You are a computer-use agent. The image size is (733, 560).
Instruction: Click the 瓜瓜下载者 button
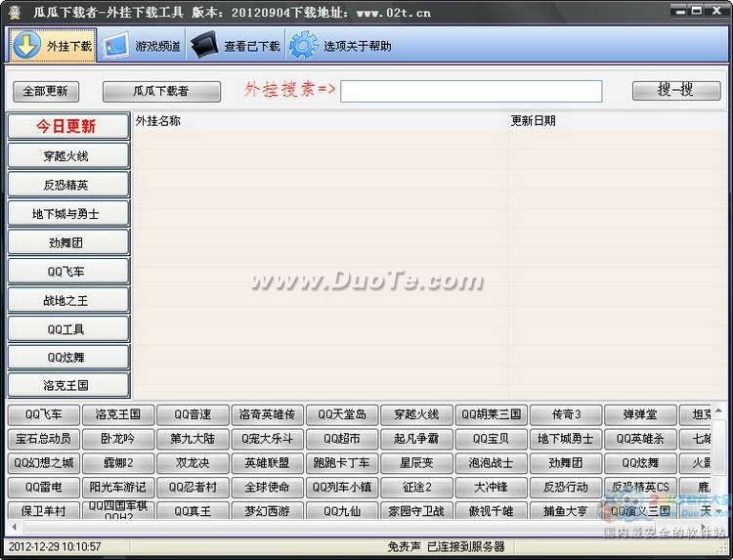(x=161, y=91)
